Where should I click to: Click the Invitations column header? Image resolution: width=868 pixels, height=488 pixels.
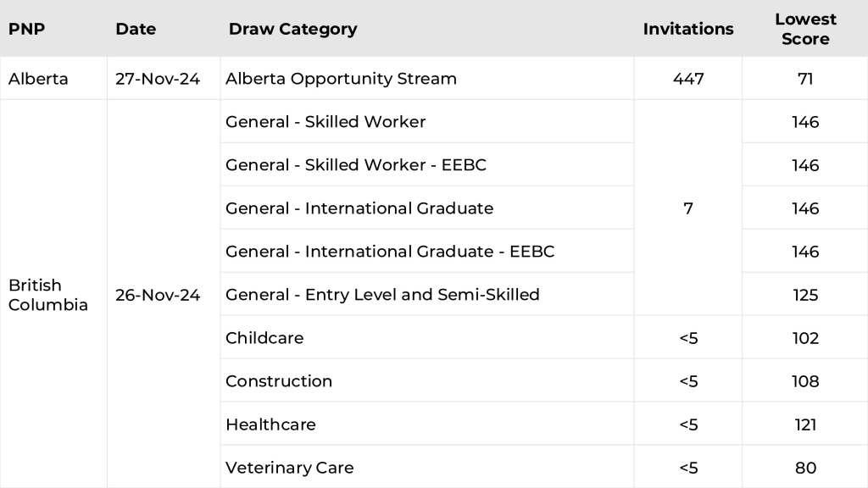[687, 29]
